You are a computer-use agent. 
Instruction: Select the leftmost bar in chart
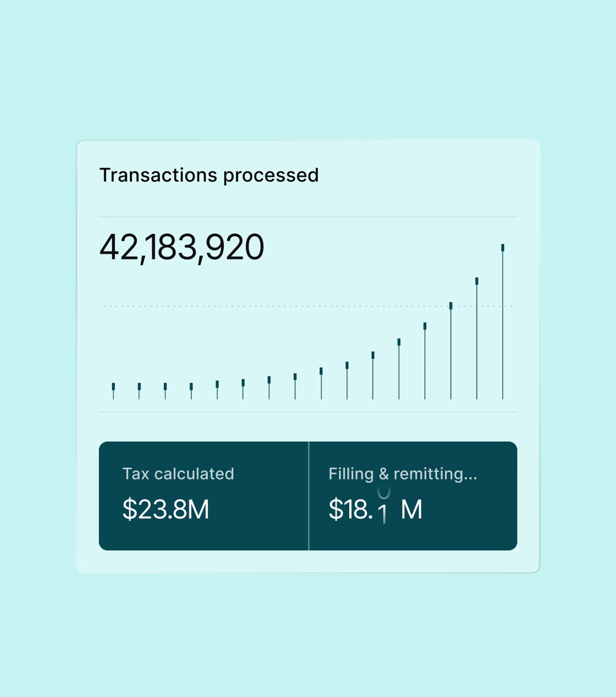pyautogui.click(x=113, y=391)
